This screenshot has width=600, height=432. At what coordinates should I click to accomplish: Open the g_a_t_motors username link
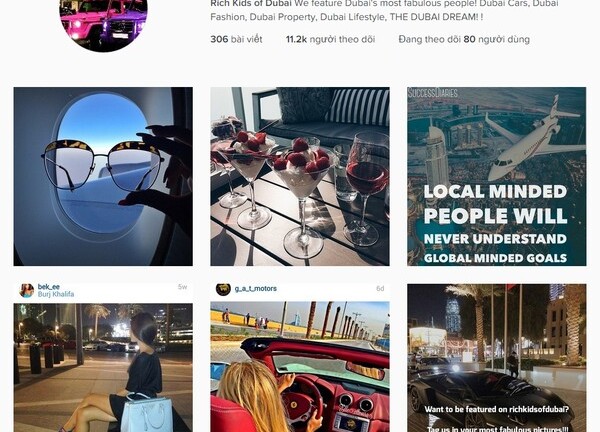click(256, 289)
